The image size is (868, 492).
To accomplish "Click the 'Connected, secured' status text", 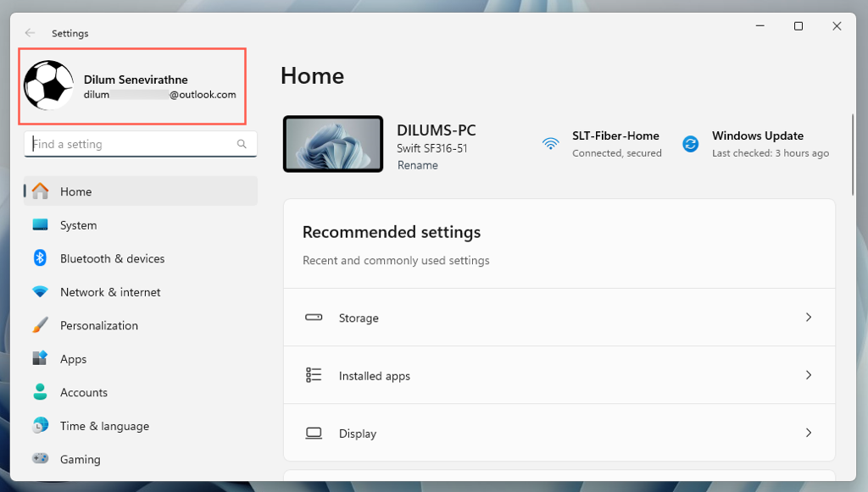I will pyautogui.click(x=617, y=153).
